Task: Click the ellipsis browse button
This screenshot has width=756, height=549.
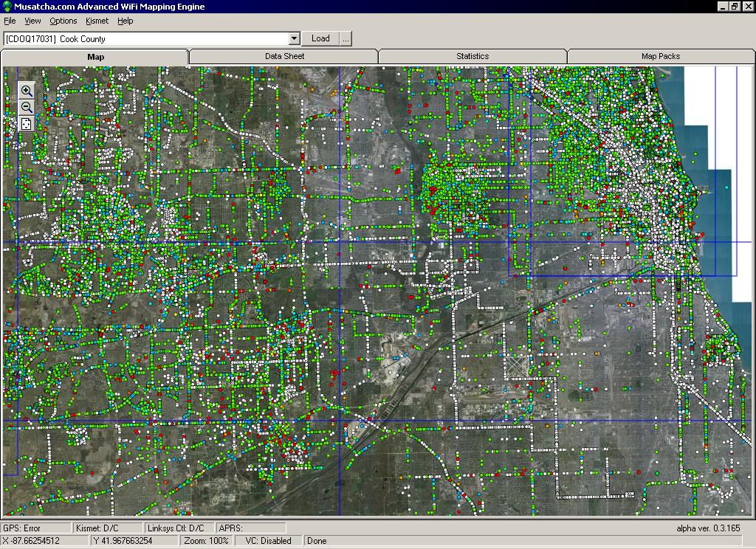Action: (346, 38)
